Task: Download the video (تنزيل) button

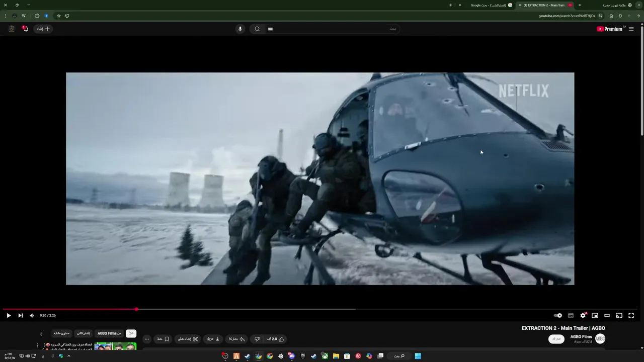Action: [213, 339]
